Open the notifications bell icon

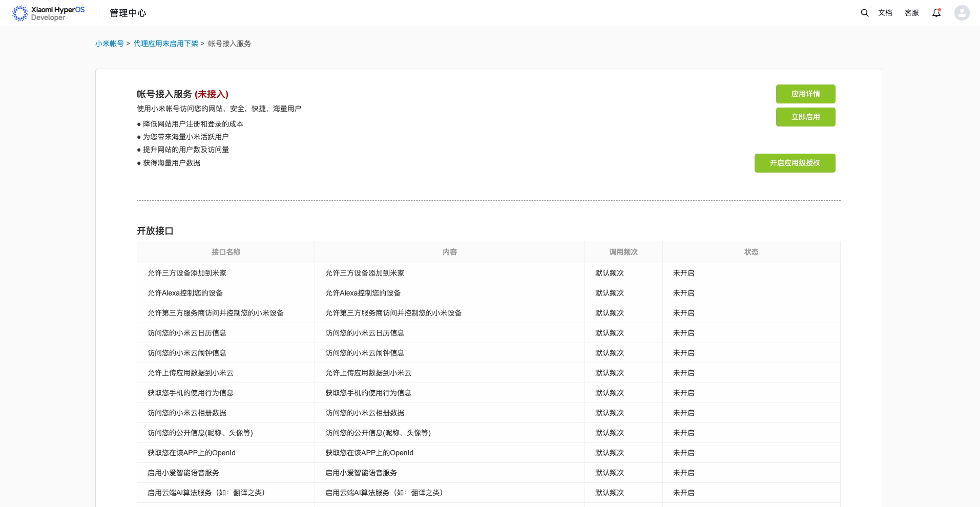[x=936, y=13]
